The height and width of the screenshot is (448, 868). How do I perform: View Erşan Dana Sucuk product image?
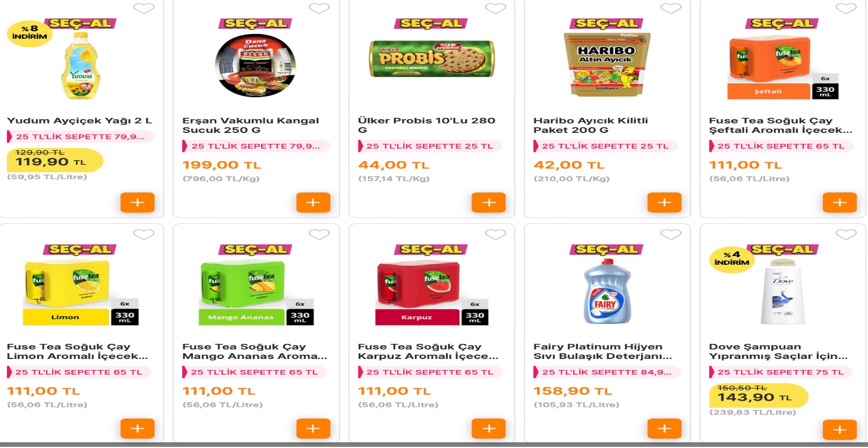tap(255, 65)
